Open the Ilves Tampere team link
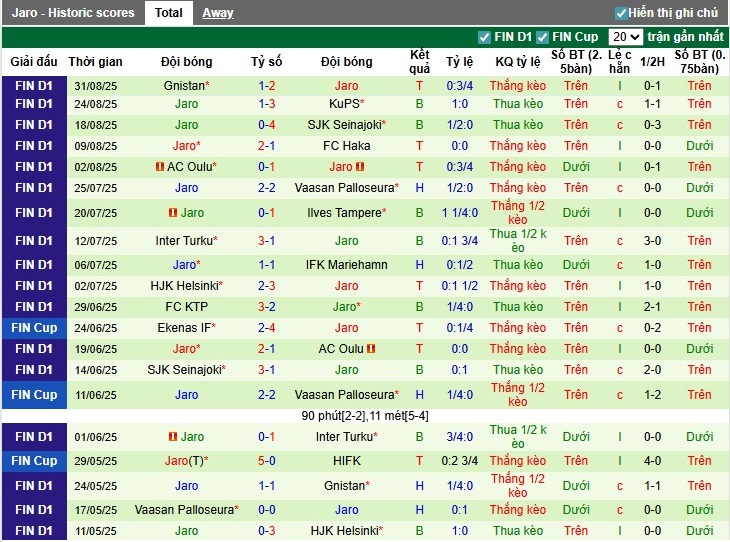Image resolution: width=730 pixels, height=542 pixels. 343,213
